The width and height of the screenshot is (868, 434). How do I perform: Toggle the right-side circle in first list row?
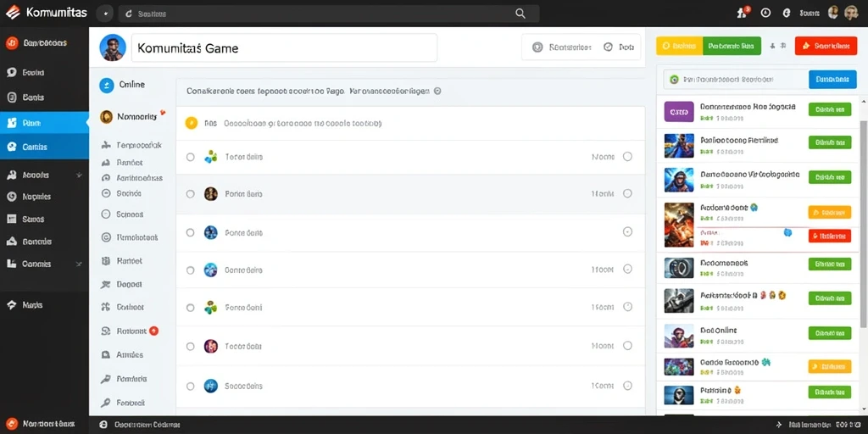(627, 157)
